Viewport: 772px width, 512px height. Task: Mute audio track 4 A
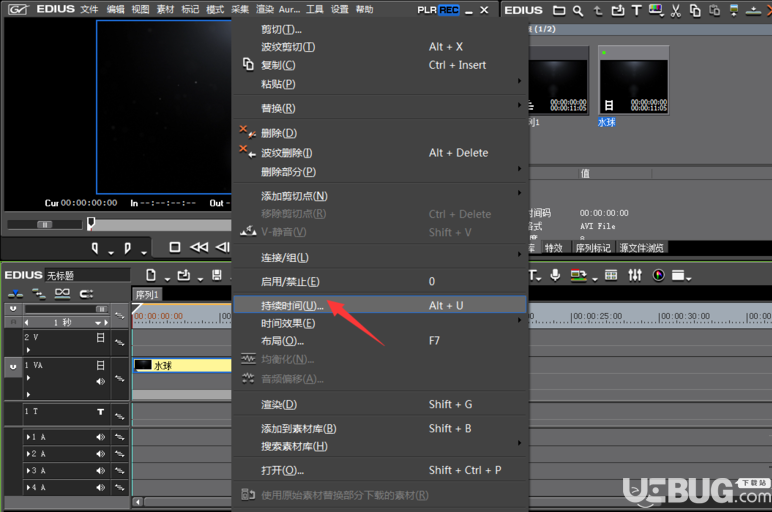tap(100, 487)
